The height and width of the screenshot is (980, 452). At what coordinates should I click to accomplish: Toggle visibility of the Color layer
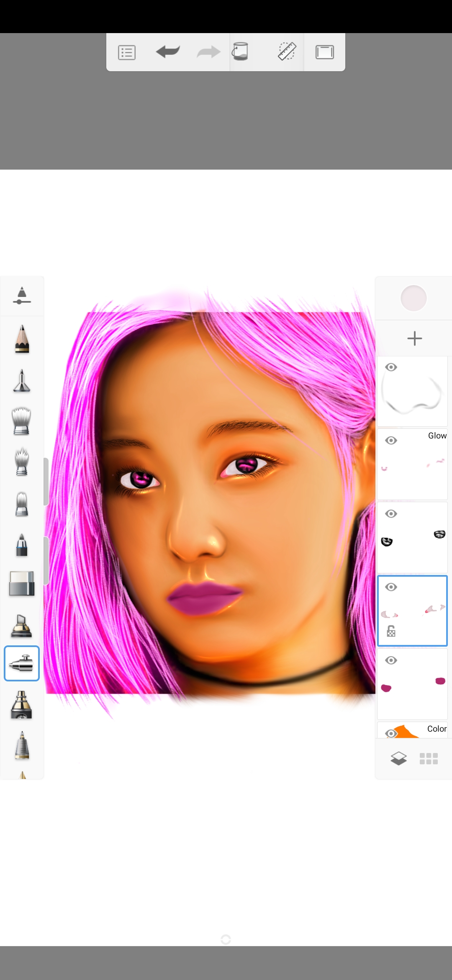391,733
